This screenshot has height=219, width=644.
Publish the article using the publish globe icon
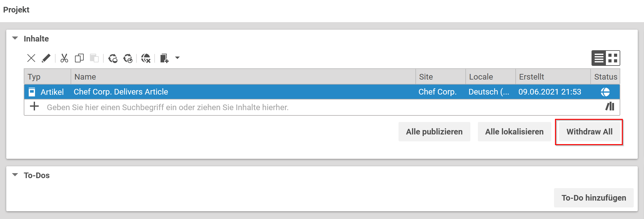tap(113, 58)
